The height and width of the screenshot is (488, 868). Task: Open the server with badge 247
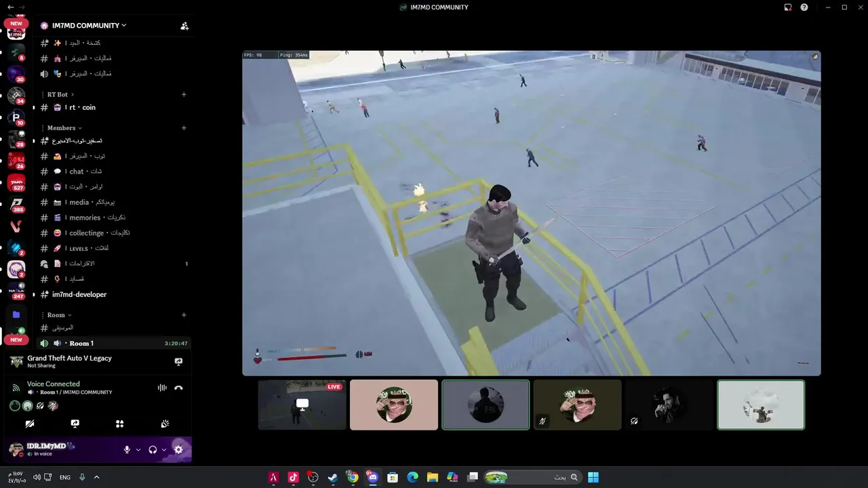tap(16, 291)
